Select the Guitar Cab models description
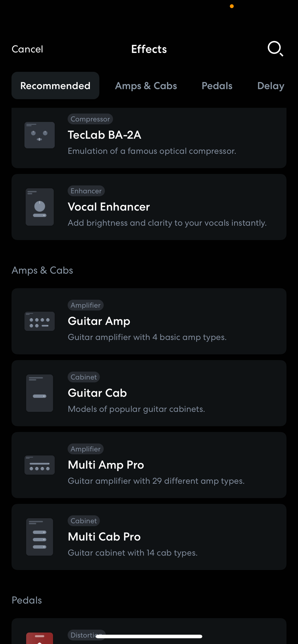Screen dimensions: 298x644 pyautogui.click(x=136, y=409)
